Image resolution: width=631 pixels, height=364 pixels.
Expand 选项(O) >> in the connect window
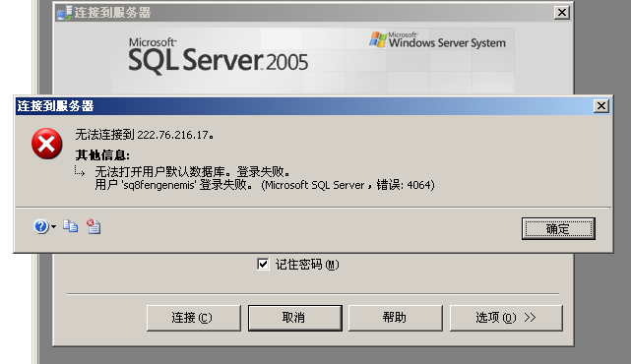(x=506, y=318)
